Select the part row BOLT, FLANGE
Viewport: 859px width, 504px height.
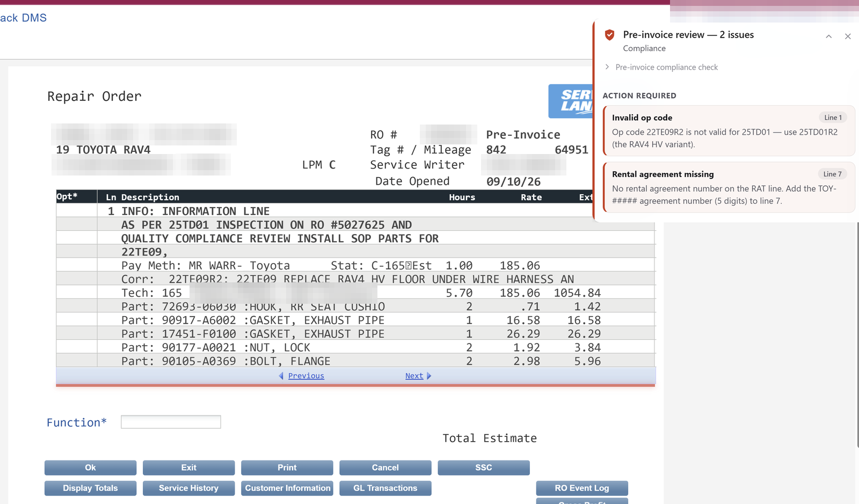click(355, 361)
